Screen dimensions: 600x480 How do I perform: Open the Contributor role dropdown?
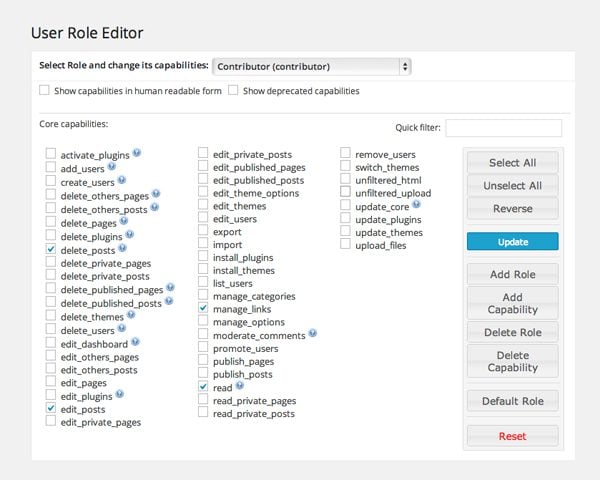point(312,67)
